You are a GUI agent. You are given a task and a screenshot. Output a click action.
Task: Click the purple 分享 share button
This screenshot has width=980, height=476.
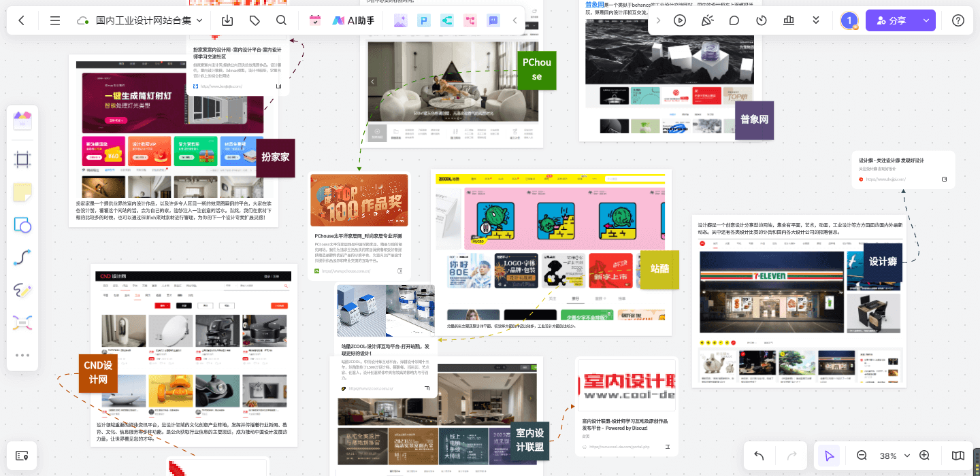[x=892, y=20]
